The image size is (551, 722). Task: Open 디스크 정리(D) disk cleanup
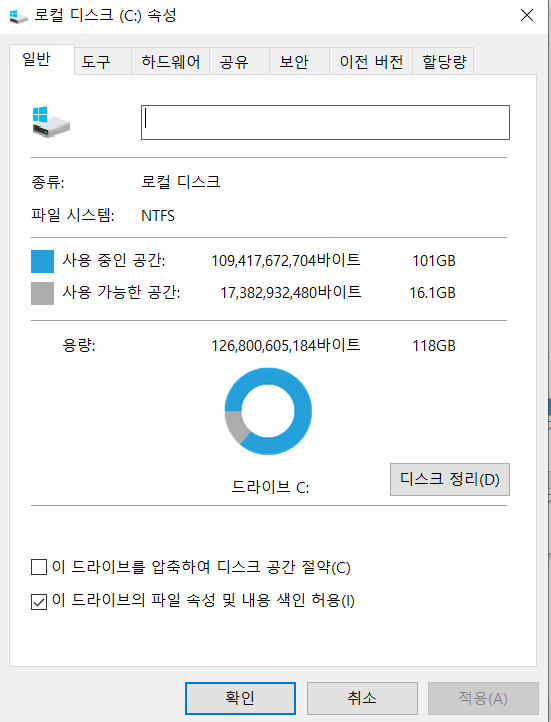(x=450, y=479)
